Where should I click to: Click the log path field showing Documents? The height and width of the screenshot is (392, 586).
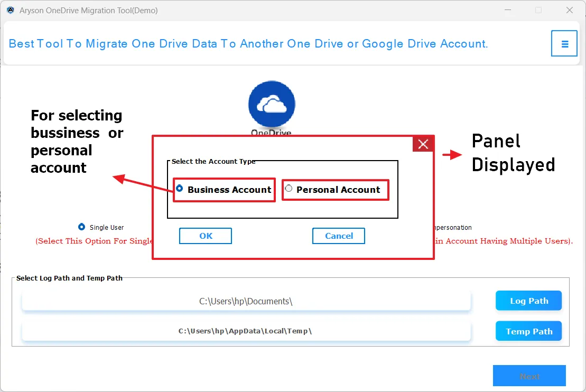246,300
